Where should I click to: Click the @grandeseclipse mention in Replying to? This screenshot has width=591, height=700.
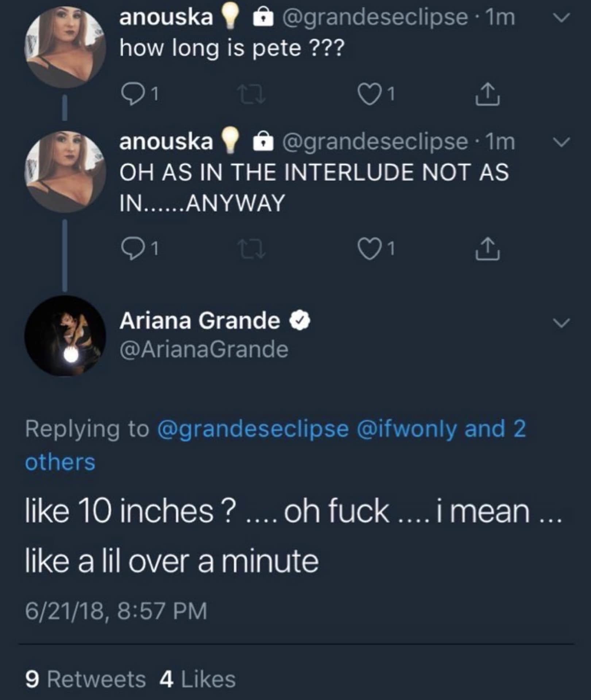252,429
